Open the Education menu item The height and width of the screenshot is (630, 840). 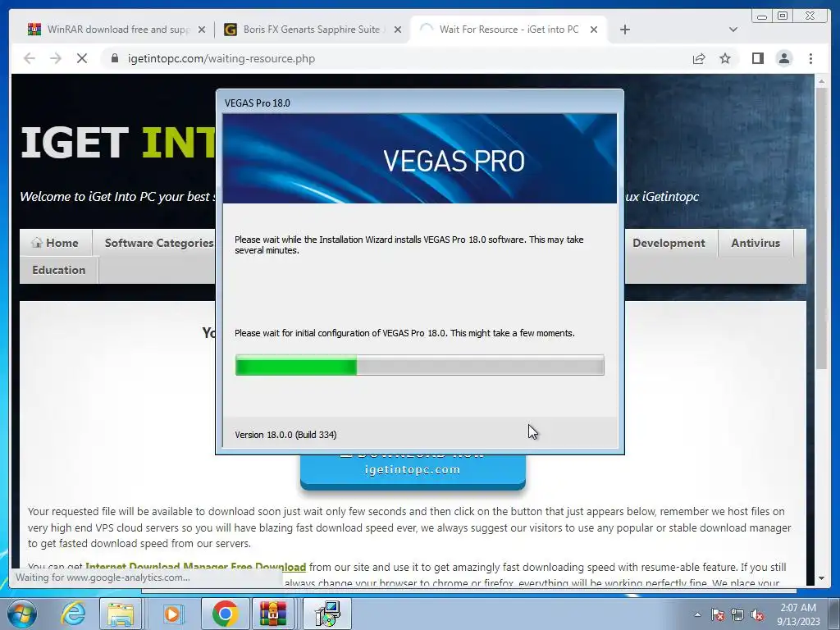[x=59, y=269]
